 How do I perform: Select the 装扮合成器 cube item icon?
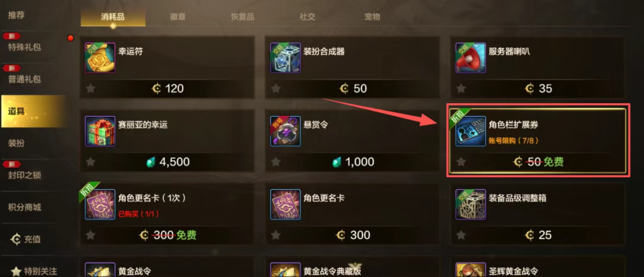(x=286, y=58)
